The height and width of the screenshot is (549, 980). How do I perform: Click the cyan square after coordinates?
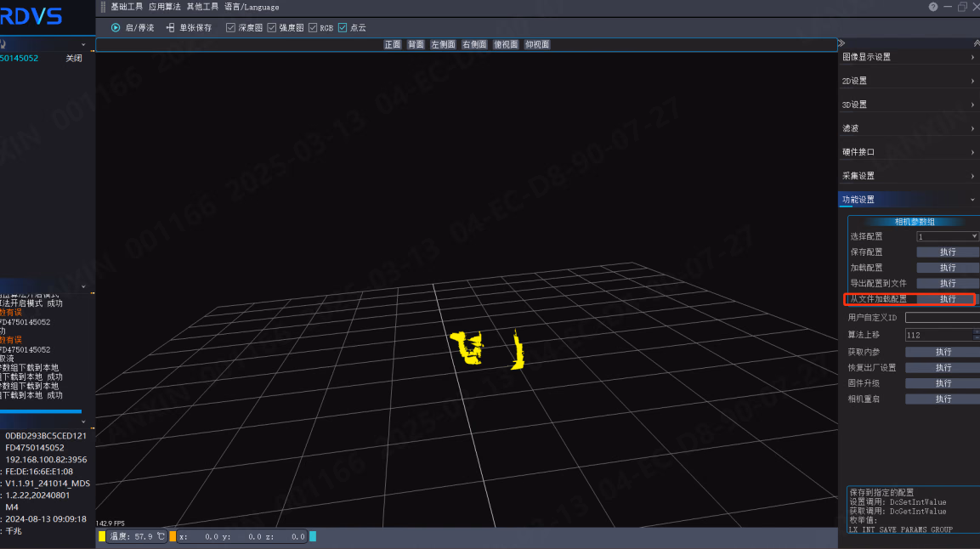point(313,536)
